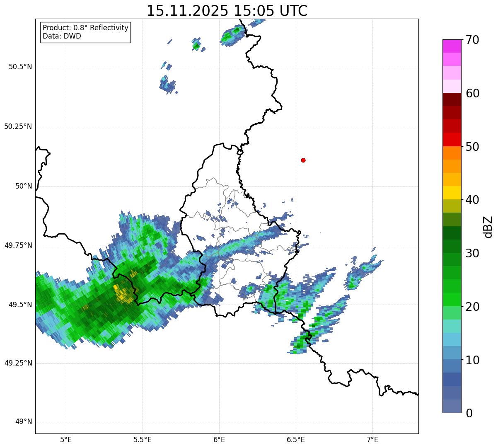Viewport: 498px width, 448px height.
Task: Click the bright red colorbar segment above 50
Action: [x=452, y=139]
